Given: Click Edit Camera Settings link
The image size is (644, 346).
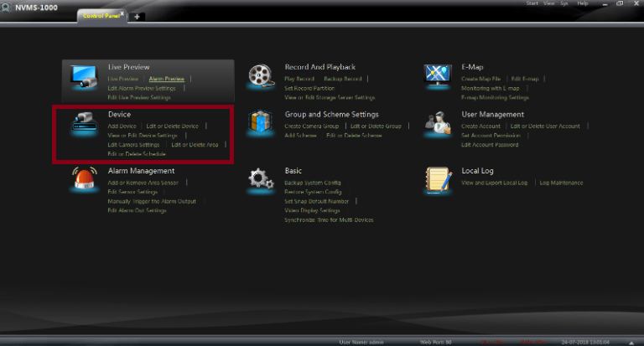Looking at the screenshot, I should 133,144.
